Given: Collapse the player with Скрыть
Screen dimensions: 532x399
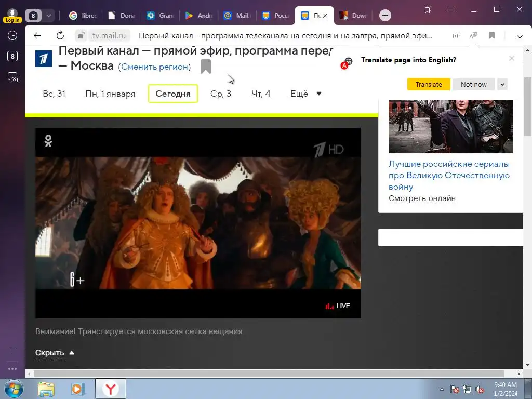Looking at the screenshot, I should (55, 353).
